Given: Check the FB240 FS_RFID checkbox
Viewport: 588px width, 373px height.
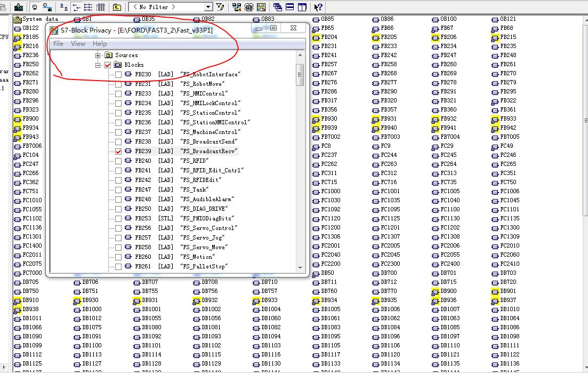Looking at the screenshot, I should click(118, 161).
